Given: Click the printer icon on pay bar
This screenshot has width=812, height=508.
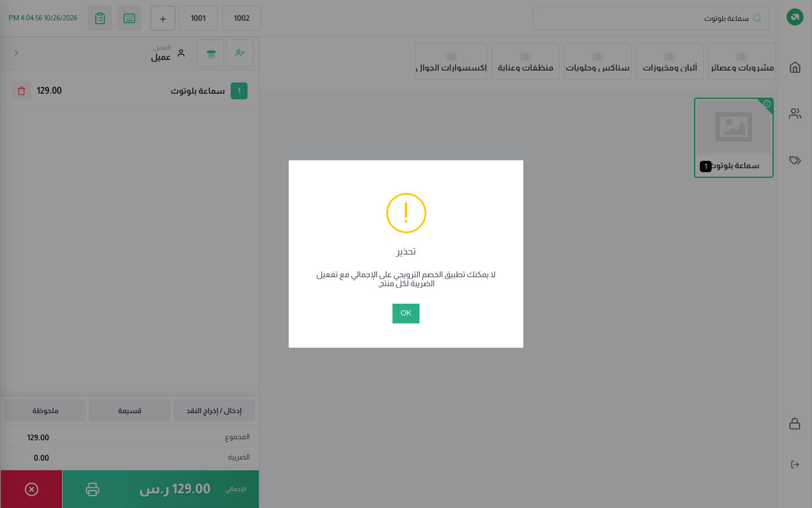Looking at the screenshot, I should pos(92,489).
